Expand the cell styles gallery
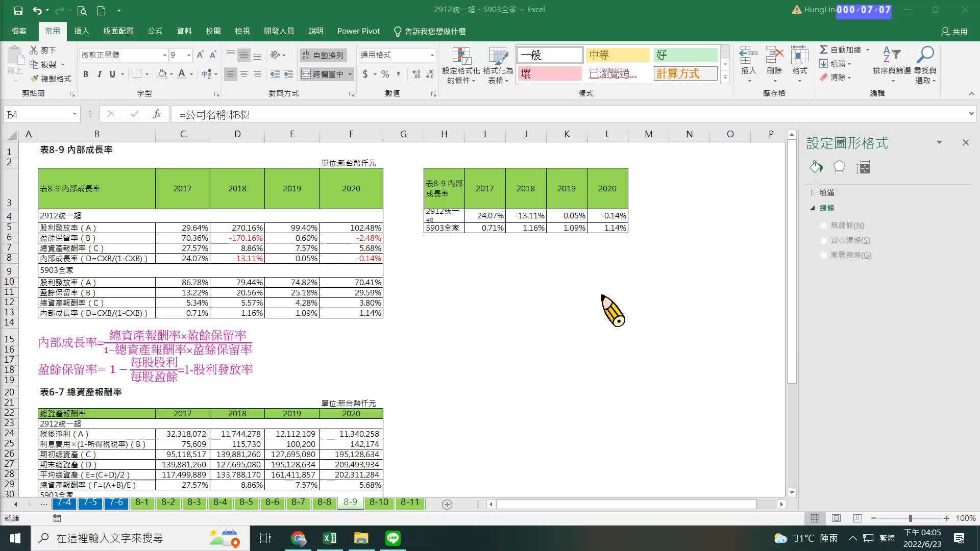Screen dimensions: 980x551 tap(725, 78)
